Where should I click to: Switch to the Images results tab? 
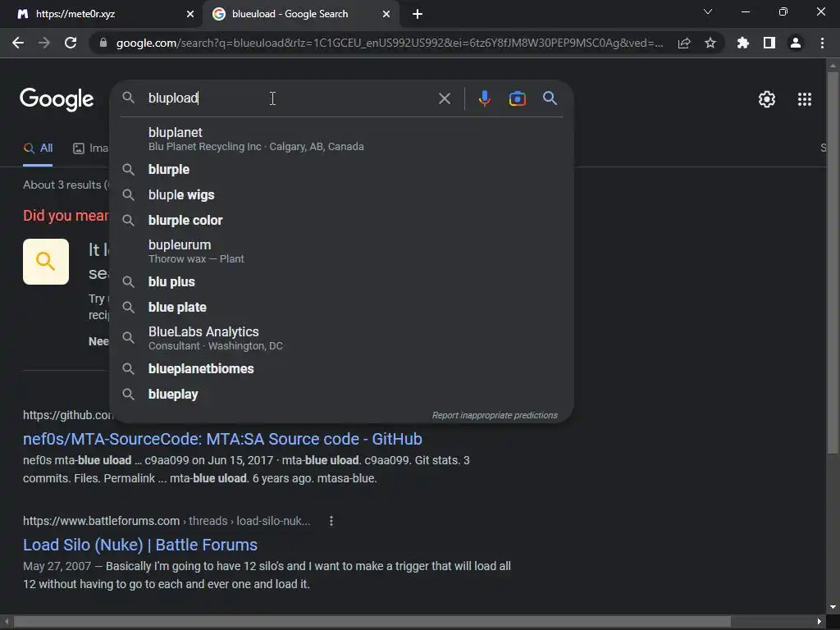(90, 148)
